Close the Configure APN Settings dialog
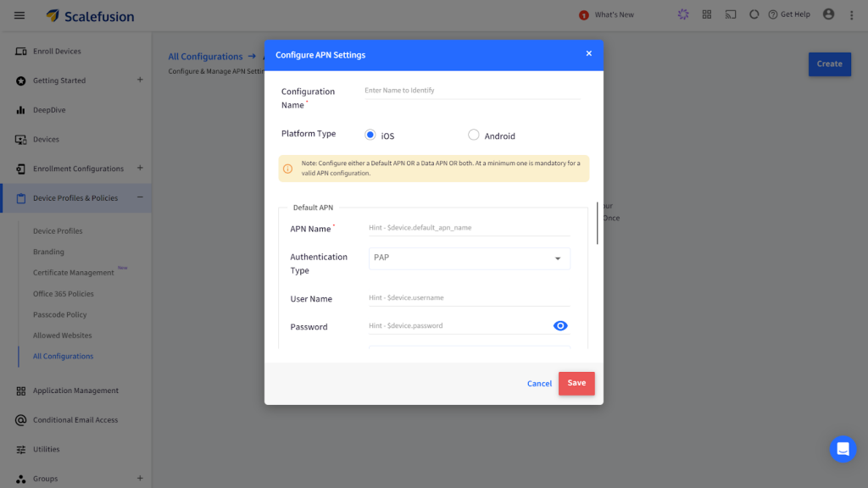 588,53
